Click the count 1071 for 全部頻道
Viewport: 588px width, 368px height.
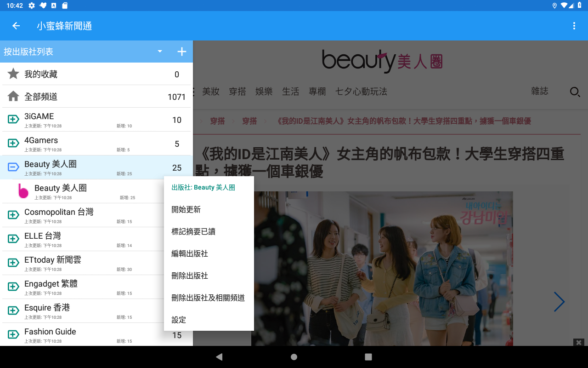pyautogui.click(x=177, y=97)
